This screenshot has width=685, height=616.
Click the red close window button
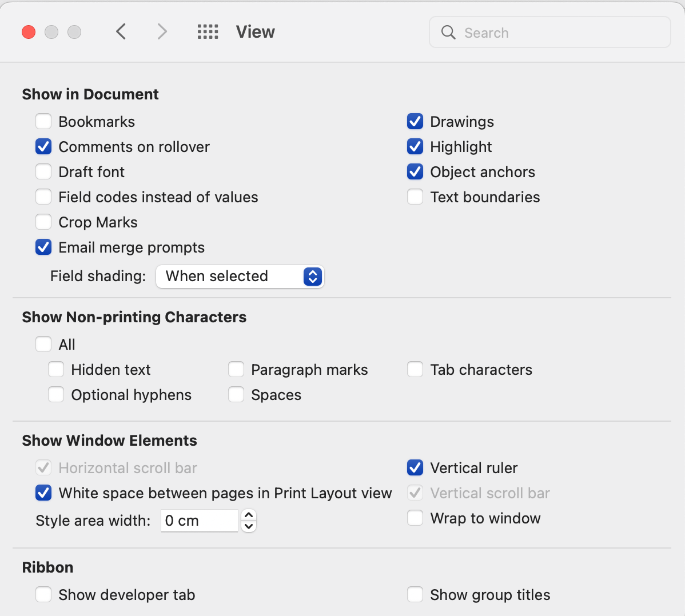point(29,32)
